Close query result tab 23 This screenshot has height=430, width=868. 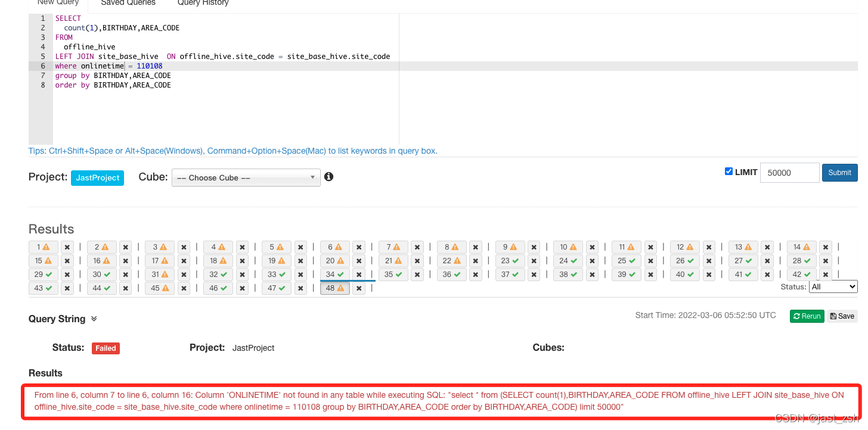click(x=534, y=261)
